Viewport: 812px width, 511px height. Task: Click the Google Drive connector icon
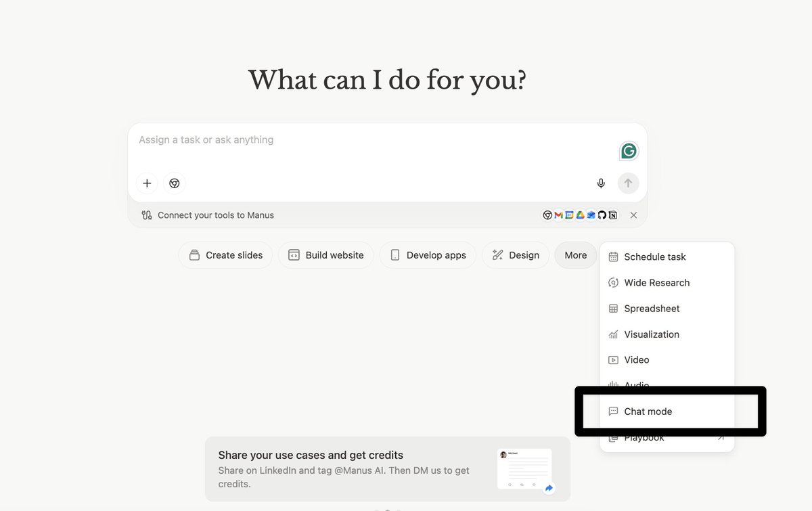pyautogui.click(x=580, y=215)
